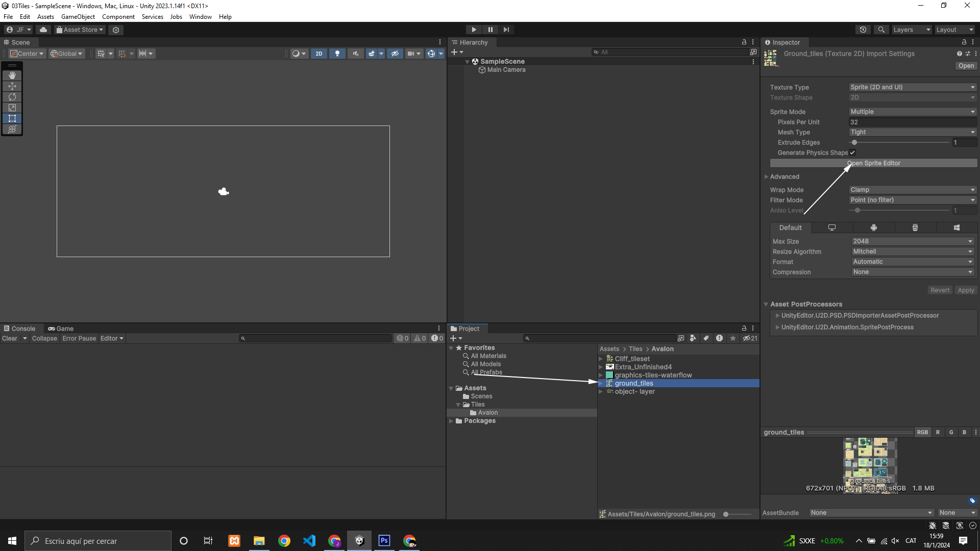980x551 pixels.
Task: Click the Pause button
Action: click(x=490, y=30)
